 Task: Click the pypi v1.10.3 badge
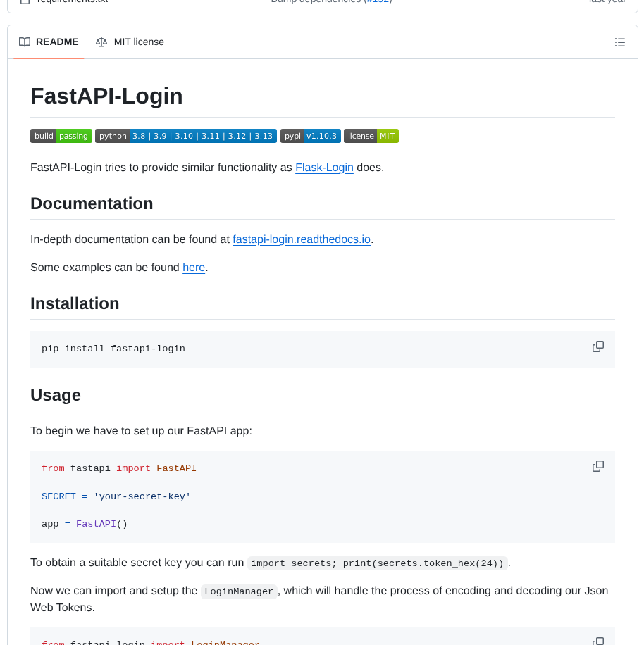311,136
